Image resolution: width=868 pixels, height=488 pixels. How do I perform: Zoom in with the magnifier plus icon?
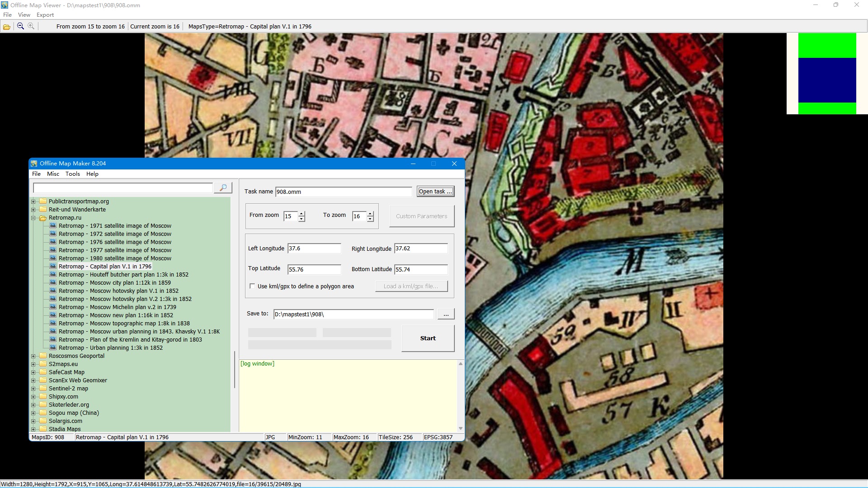pos(31,26)
